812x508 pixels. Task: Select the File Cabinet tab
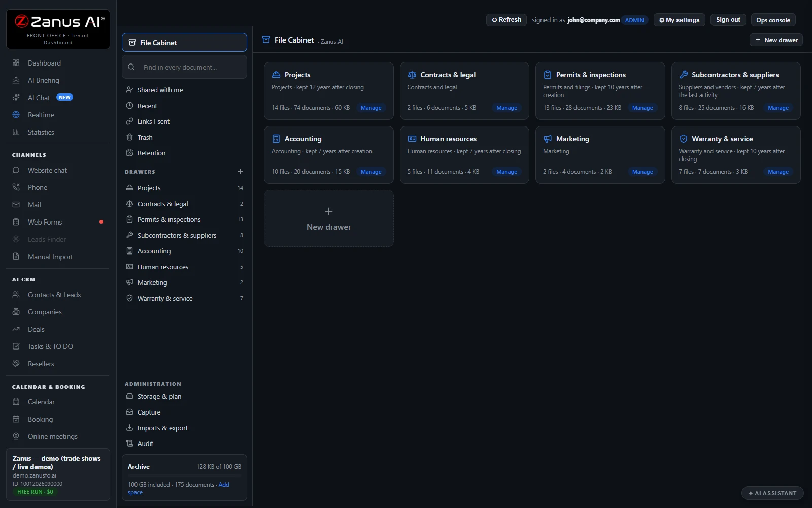[184, 43]
